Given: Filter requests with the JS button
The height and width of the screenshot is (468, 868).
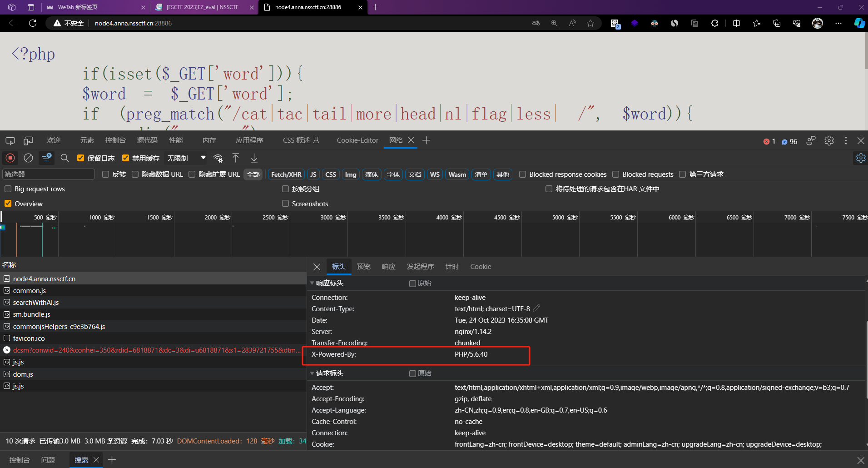Looking at the screenshot, I should point(313,174).
